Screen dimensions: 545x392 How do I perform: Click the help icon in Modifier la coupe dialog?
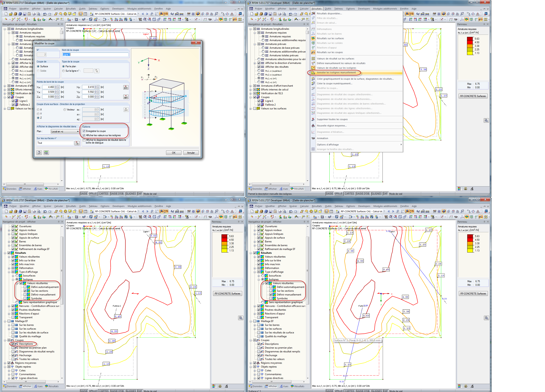pyautogui.click(x=39, y=153)
